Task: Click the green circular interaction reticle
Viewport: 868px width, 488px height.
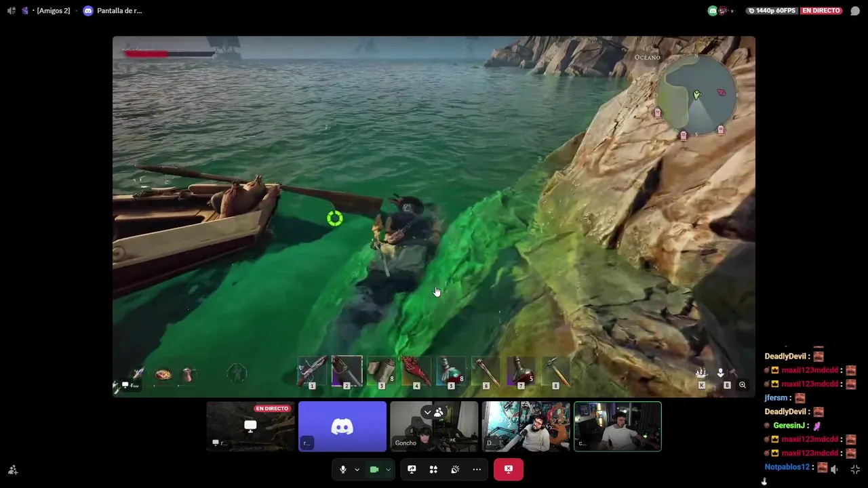Action: [x=335, y=218]
